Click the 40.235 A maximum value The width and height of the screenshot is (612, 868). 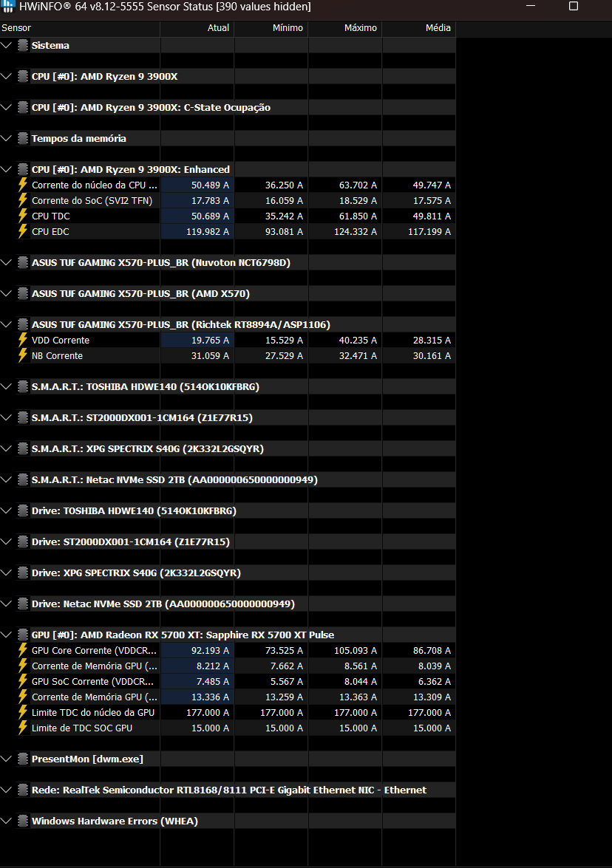pyautogui.click(x=358, y=340)
